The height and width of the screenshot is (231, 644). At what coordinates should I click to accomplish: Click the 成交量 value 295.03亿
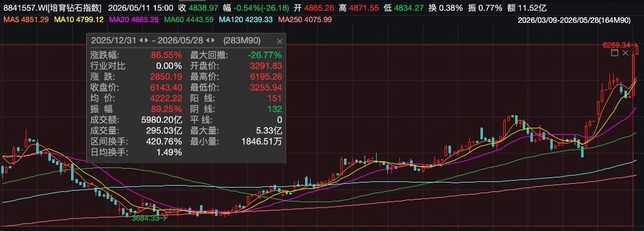tap(164, 131)
